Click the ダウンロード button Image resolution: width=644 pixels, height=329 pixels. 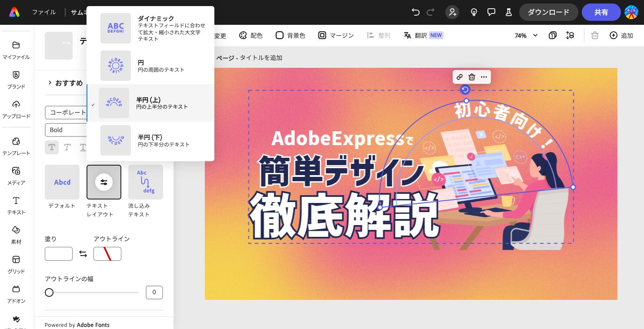(548, 12)
